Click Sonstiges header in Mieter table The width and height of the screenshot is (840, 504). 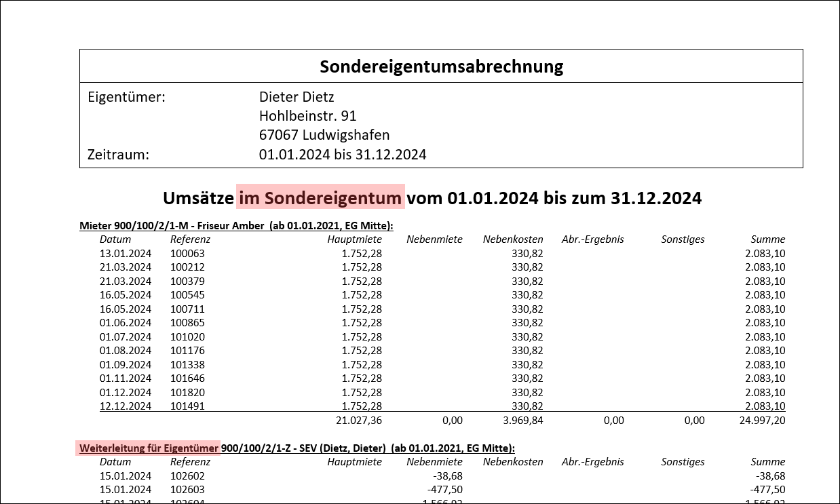coord(683,239)
